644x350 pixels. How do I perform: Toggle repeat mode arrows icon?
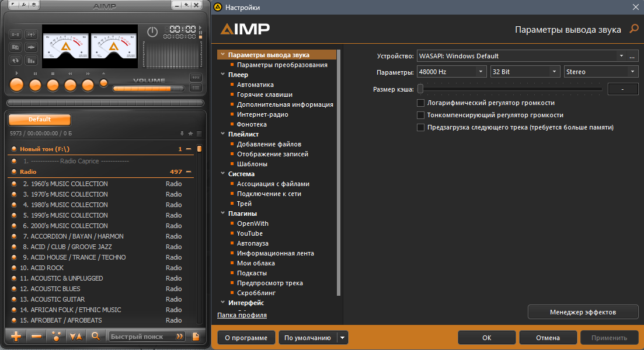pyautogui.click(x=16, y=60)
